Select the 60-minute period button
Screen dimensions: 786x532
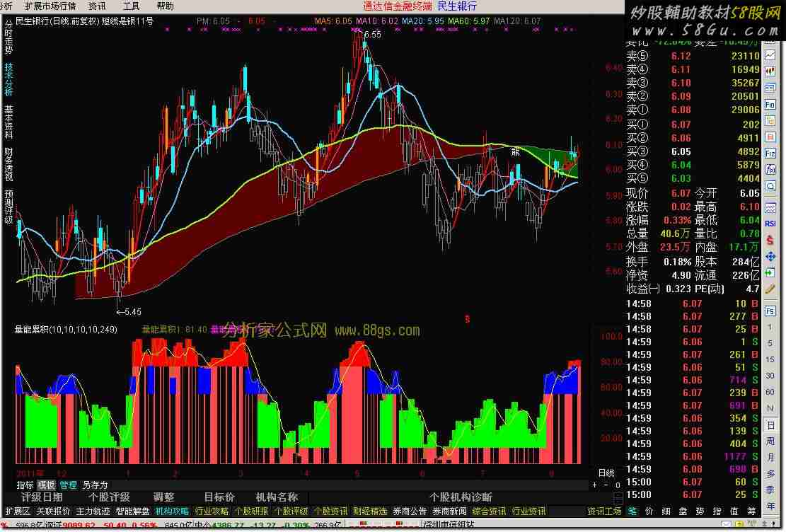[770, 392]
